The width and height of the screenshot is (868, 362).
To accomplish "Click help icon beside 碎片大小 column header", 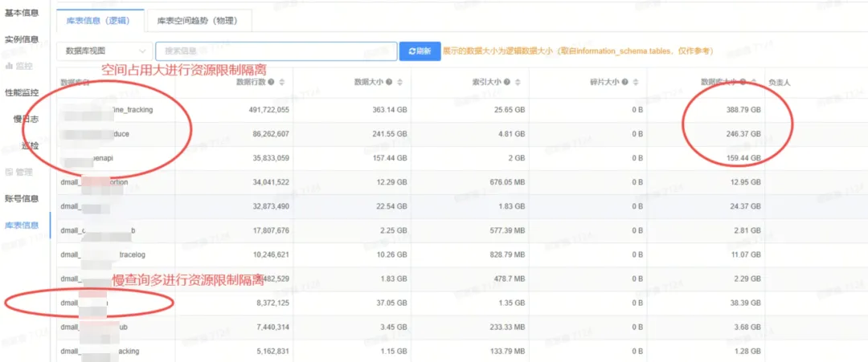I will coord(625,82).
